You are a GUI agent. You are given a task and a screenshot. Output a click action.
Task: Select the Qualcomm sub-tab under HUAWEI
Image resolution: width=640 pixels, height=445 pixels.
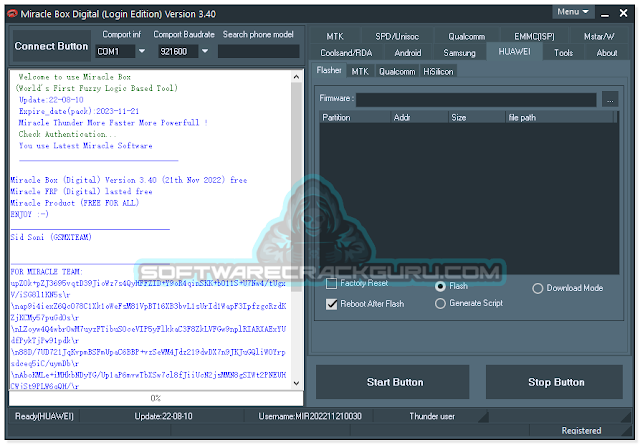click(397, 71)
